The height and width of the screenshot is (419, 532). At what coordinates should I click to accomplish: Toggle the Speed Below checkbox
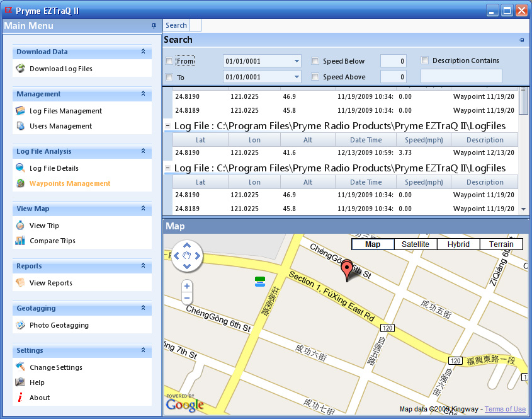(x=315, y=60)
